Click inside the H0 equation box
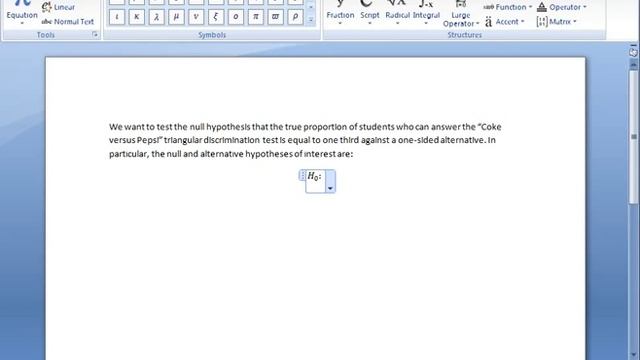The width and height of the screenshot is (640, 360). tap(315, 181)
